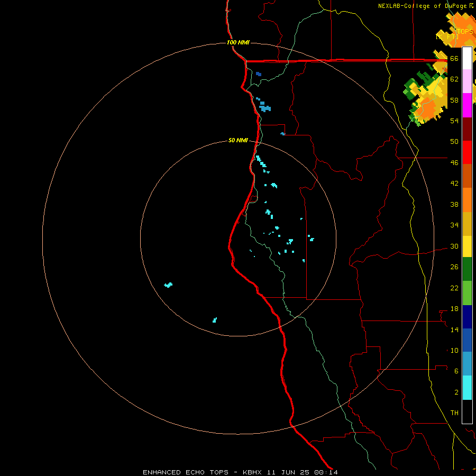Screen dimensions: 476x476
Task: Click the legend value '54'
Action: click(x=454, y=121)
